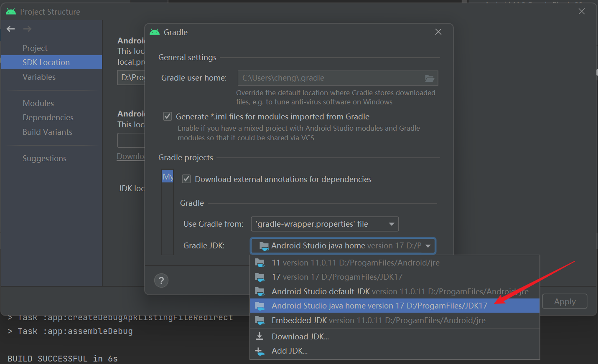The image size is (598, 364).
Task: Choose Android Studio java home version 17 option
Action: [x=394, y=306]
